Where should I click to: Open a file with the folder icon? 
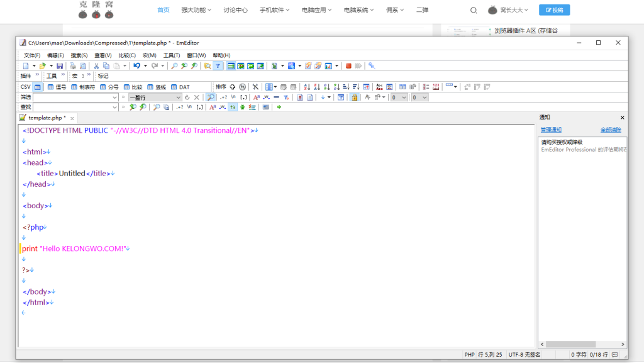pyautogui.click(x=42, y=65)
